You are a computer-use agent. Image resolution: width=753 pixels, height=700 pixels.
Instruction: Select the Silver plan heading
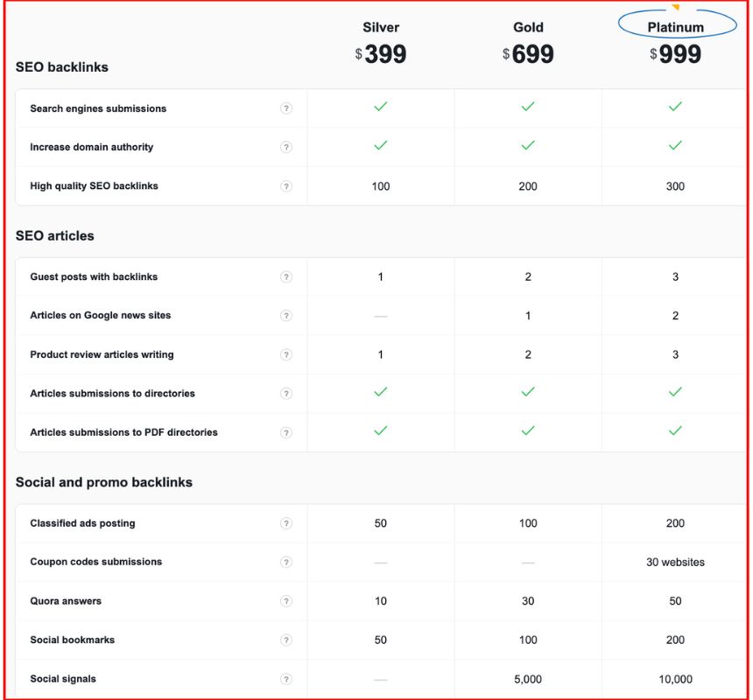click(x=381, y=27)
